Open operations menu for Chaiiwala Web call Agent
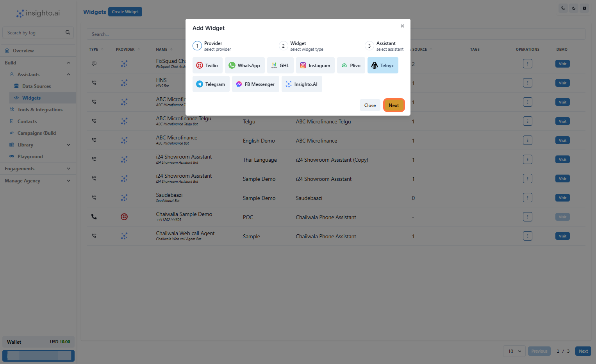The image size is (596, 364). [528, 236]
